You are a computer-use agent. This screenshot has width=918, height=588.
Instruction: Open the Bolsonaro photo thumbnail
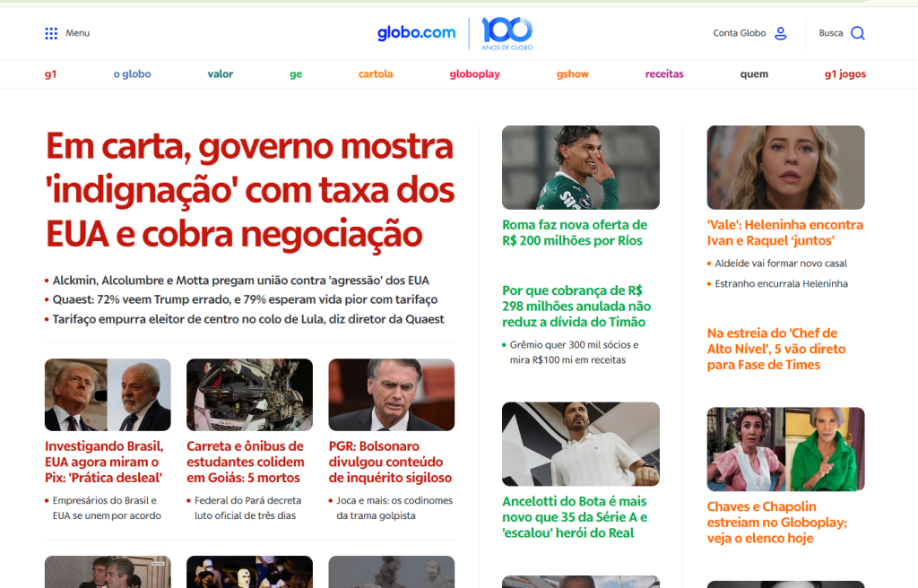[x=391, y=394]
